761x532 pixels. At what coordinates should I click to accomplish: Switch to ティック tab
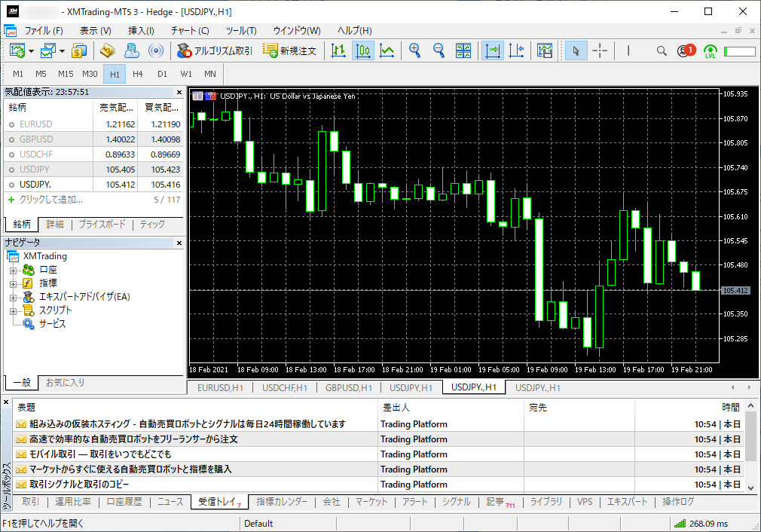coord(152,225)
